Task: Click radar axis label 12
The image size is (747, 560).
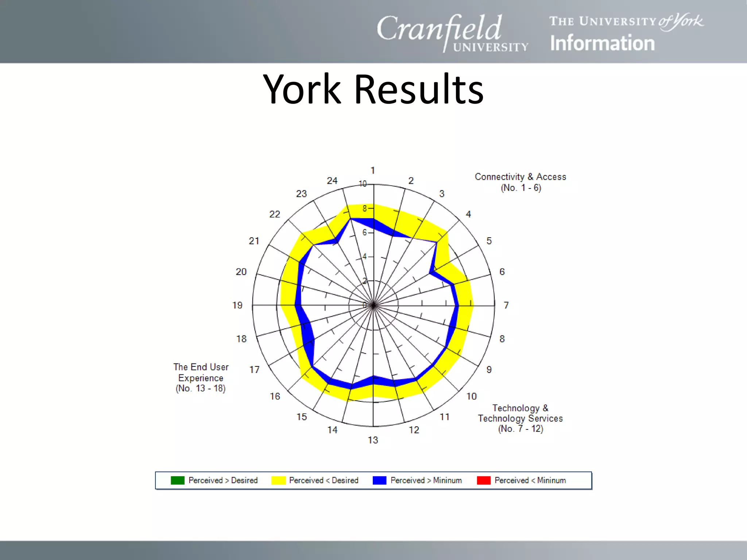Action: (x=414, y=430)
